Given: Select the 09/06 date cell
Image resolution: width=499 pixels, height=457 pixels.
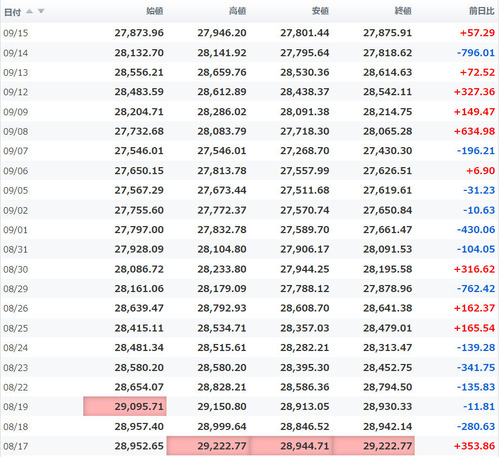Looking at the screenshot, I should (x=16, y=171).
